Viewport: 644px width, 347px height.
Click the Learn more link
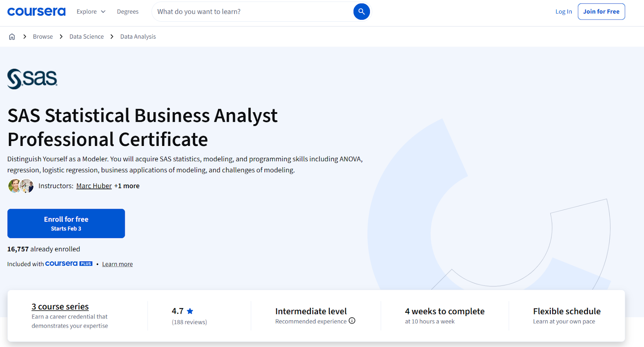118,264
